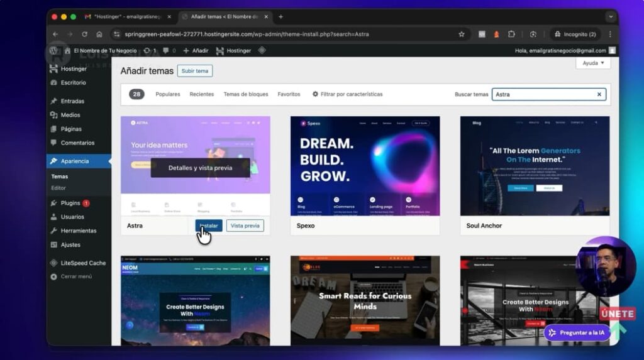Bookmark page with the star icon
644x360 pixels.
click(x=462, y=34)
